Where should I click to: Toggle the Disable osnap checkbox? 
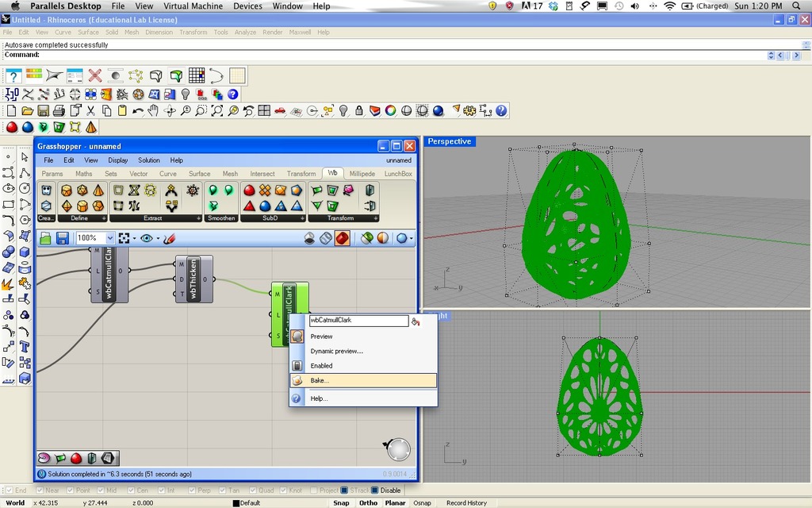(x=374, y=490)
